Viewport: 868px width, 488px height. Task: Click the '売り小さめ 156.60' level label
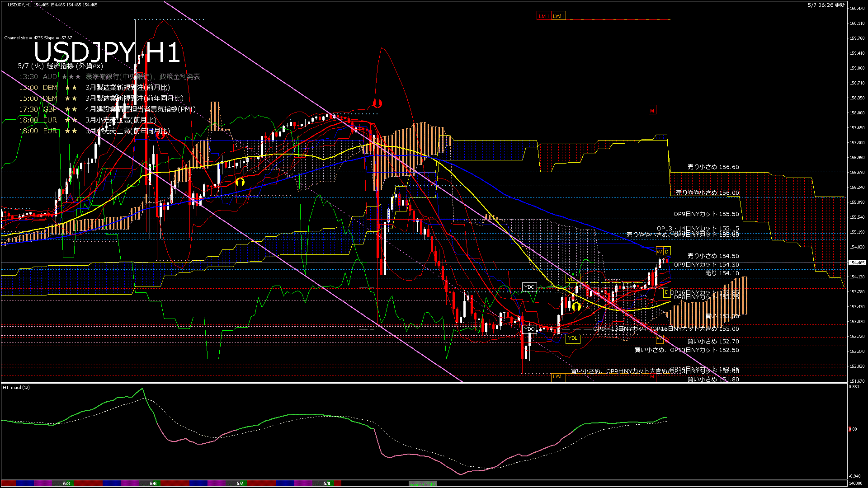[713, 167]
